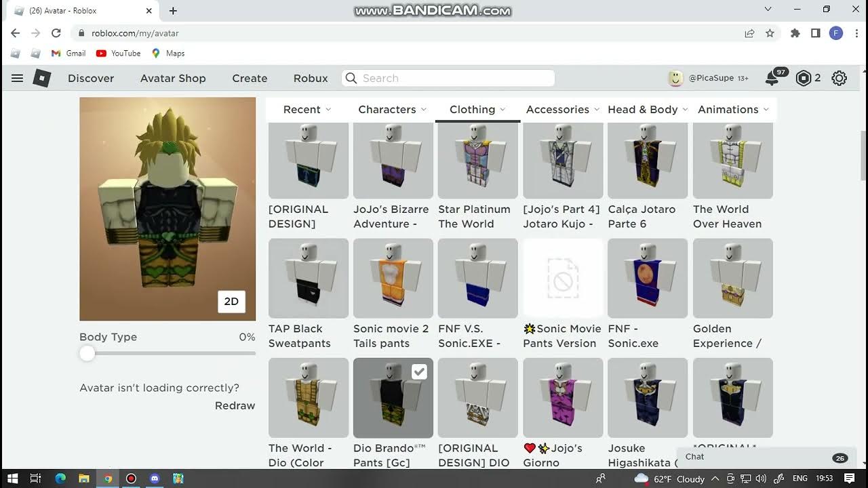Open Discord from the taskbar
The image size is (868, 488).
(155, 479)
